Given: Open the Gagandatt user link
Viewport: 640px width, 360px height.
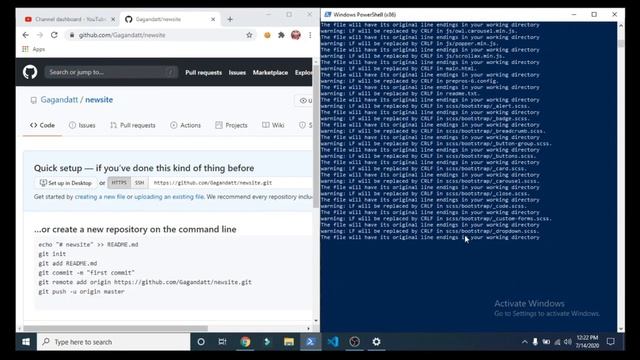Looking at the screenshot, I should click(59, 100).
